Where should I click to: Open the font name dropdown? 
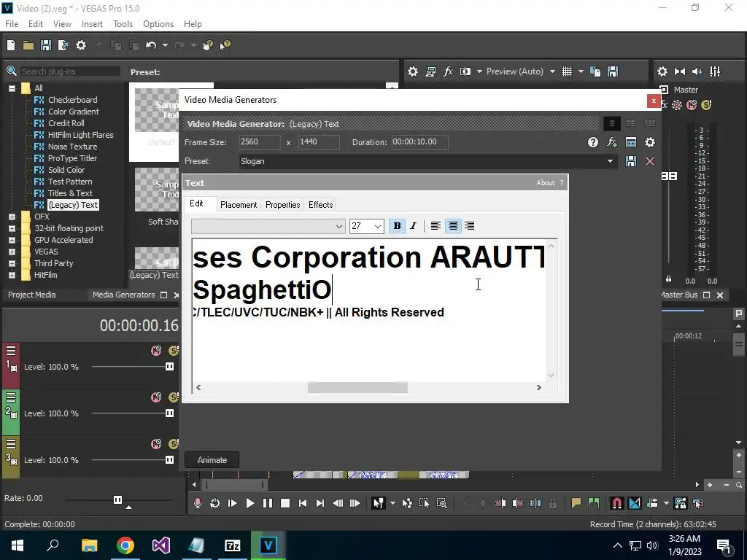(x=338, y=226)
